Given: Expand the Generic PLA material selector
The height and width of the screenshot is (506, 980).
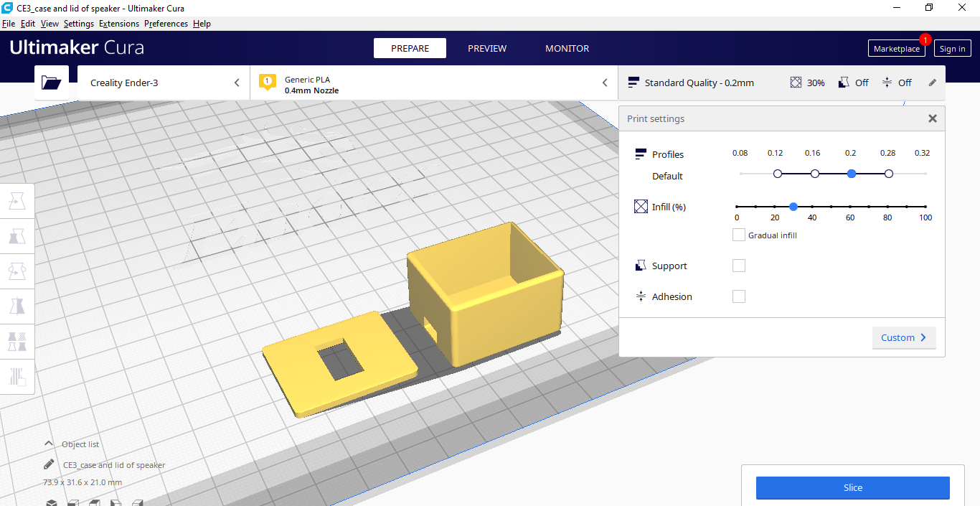Looking at the screenshot, I should (434, 83).
